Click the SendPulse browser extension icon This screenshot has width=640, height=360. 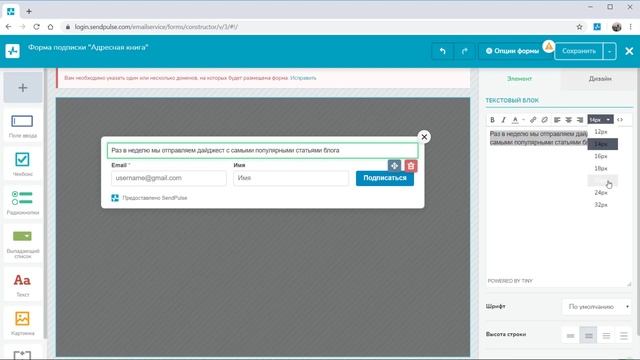click(x=597, y=27)
